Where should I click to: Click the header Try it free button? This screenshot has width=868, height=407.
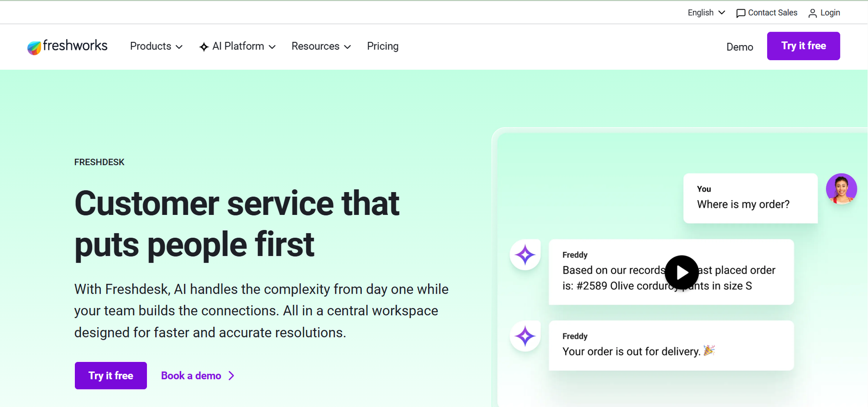(803, 46)
